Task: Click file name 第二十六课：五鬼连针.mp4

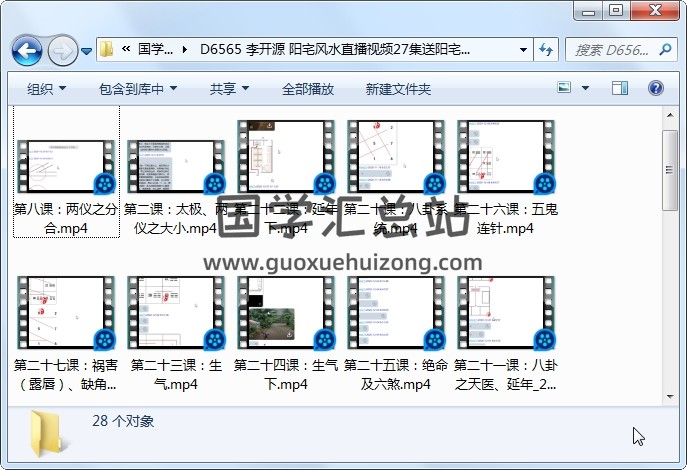Action: coord(506,219)
